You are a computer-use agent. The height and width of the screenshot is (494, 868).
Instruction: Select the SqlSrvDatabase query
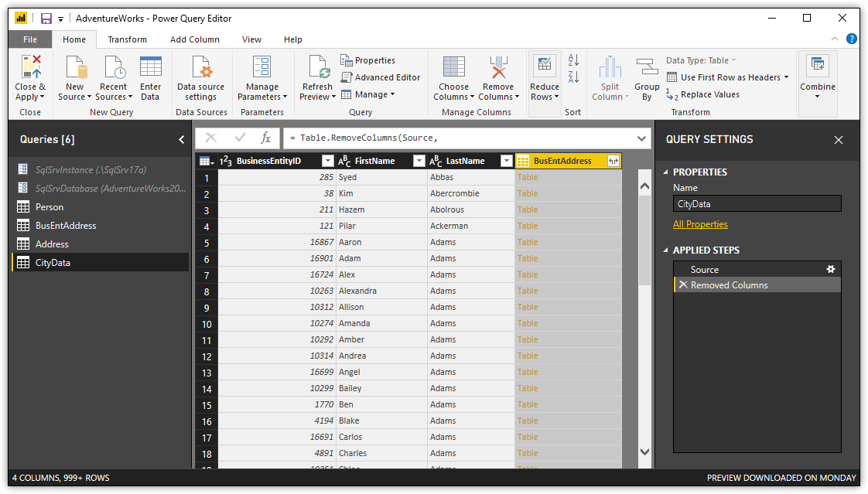(101, 188)
